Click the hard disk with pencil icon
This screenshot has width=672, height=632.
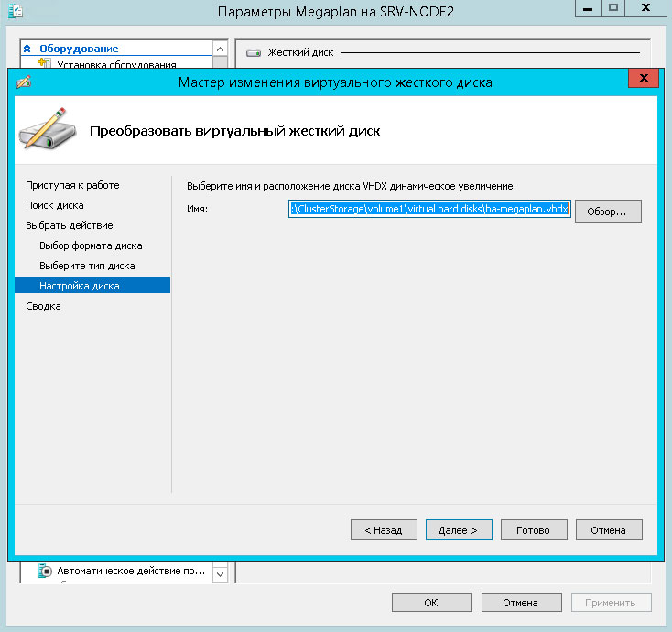tap(47, 128)
